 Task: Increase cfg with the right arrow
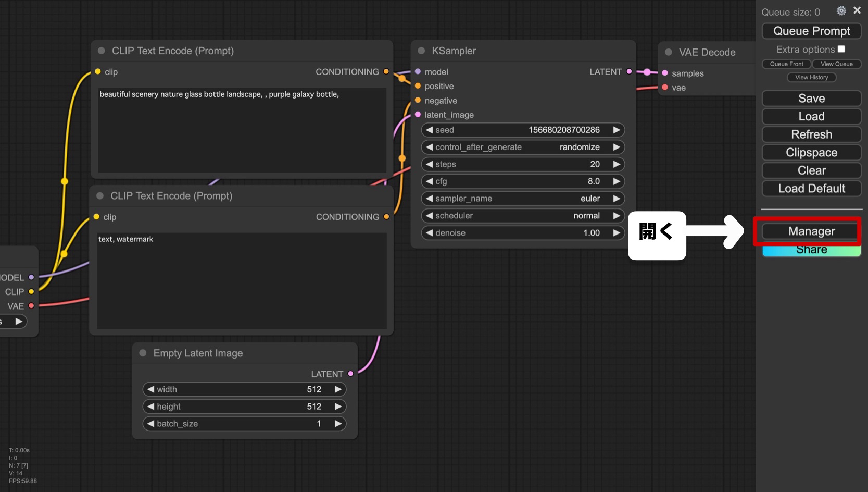[617, 181]
